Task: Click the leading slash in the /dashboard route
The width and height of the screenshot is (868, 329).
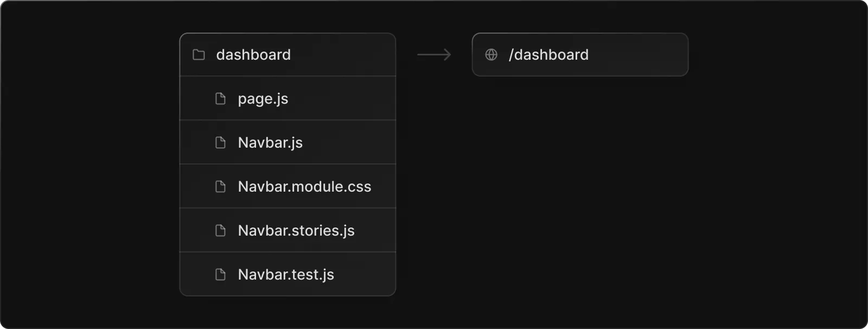Action: click(x=511, y=55)
